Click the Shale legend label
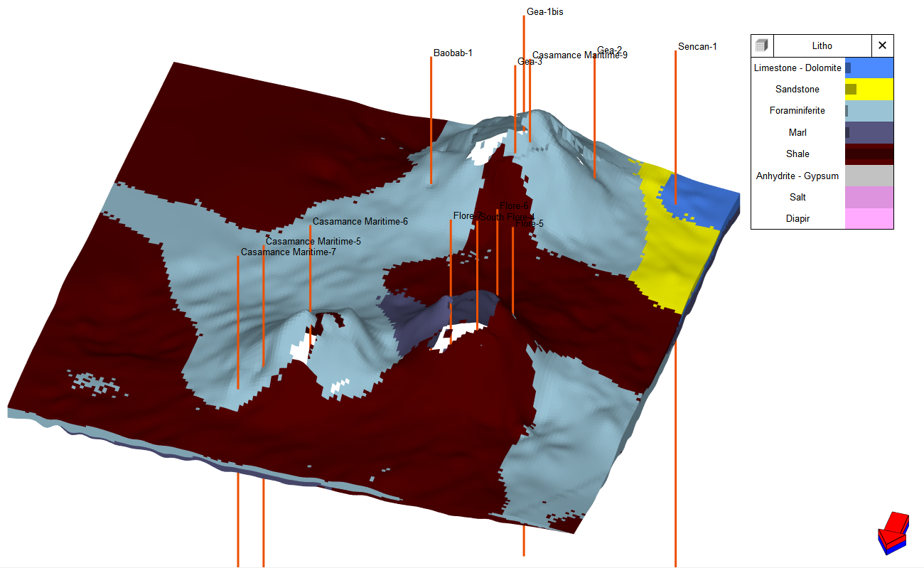This screenshot has width=924, height=568. click(797, 154)
